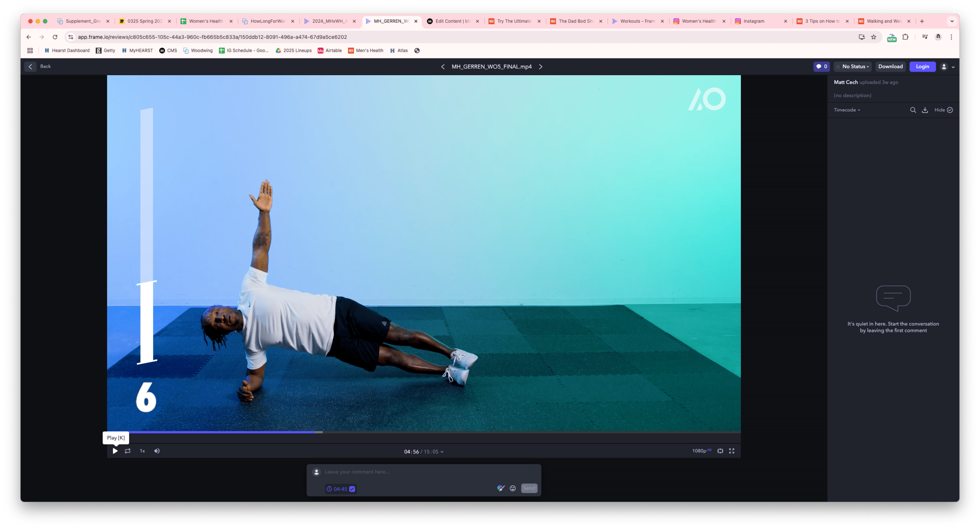Viewport: 980px width, 529px height.
Task: Click the Download button
Action: coord(890,67)
